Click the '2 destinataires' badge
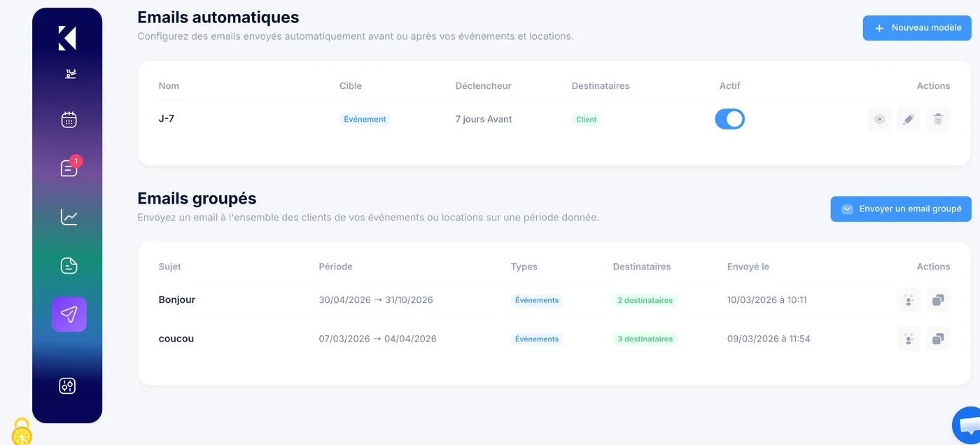The image size is (980, 445). (645, 300)
